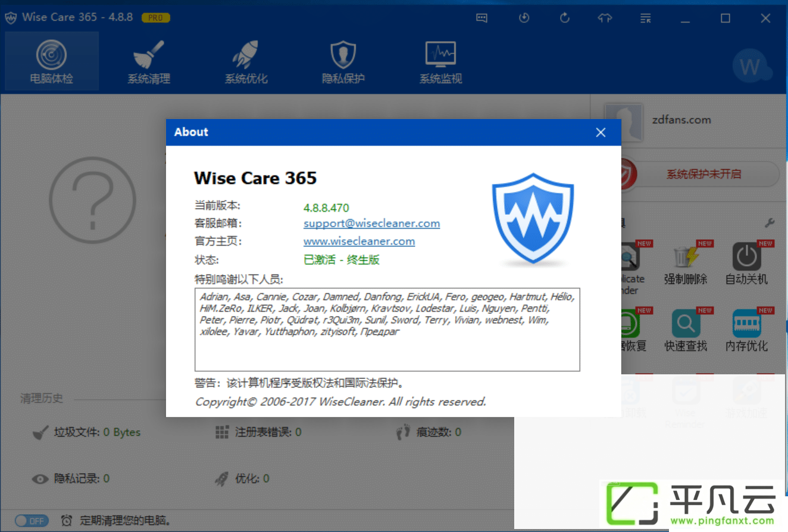The width and height of the screenshot is (788, 532).
Task: Go to 隐私保护 privacy protector tab
Action: 343,61
